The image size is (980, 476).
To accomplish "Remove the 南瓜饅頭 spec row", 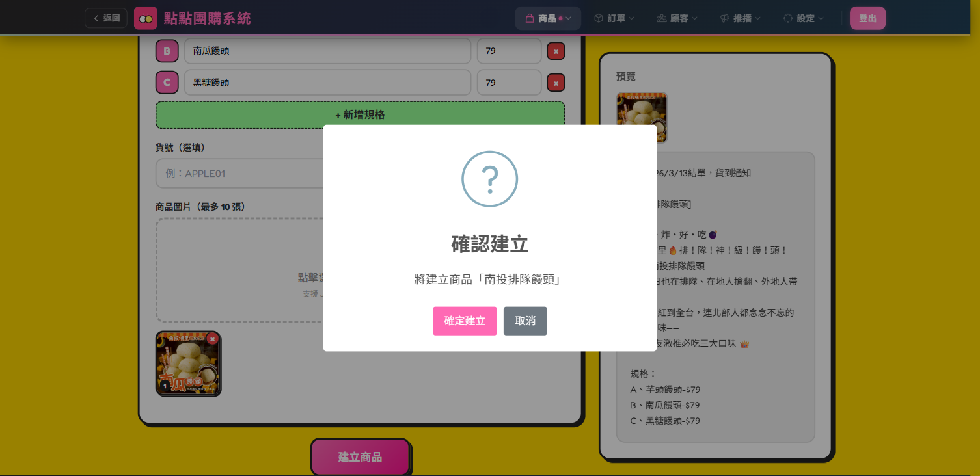I will [556, 51].
